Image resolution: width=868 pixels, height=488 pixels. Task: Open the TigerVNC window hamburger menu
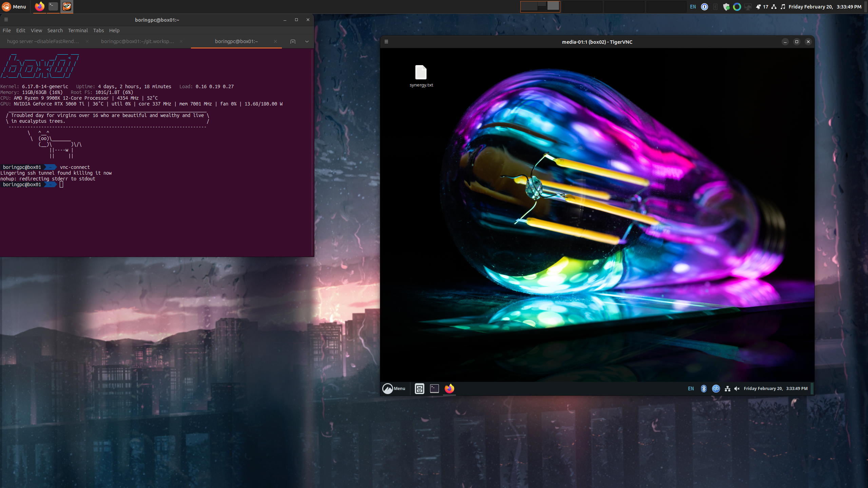(x=386, y=42)
